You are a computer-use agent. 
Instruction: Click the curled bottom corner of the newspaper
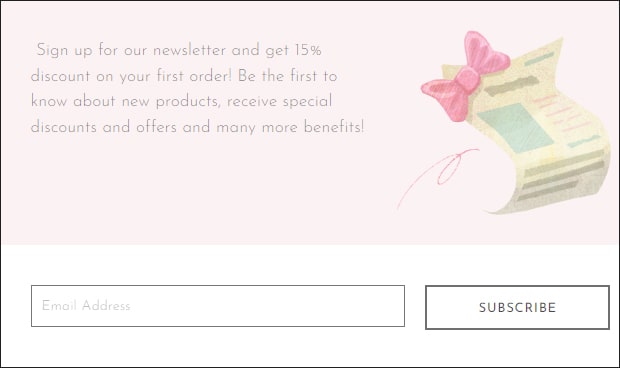tap(500, 209)
